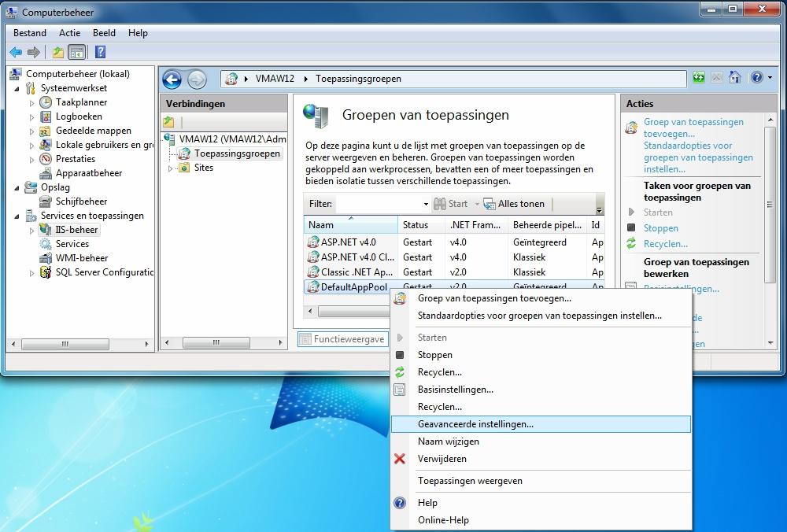This screenshot has width=787, height=532.
Task: Click the IIS round back navigation button
Action: coord(172,79)
